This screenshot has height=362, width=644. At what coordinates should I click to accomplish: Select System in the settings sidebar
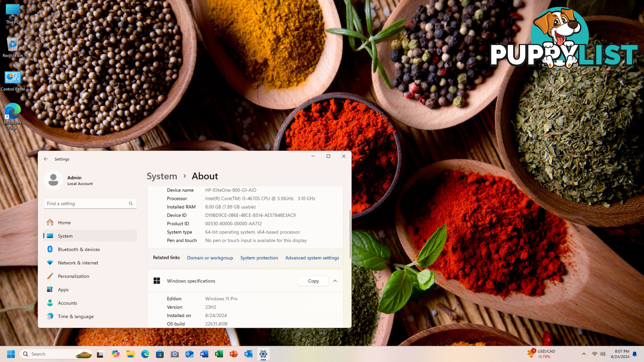[x=90, y=236]
